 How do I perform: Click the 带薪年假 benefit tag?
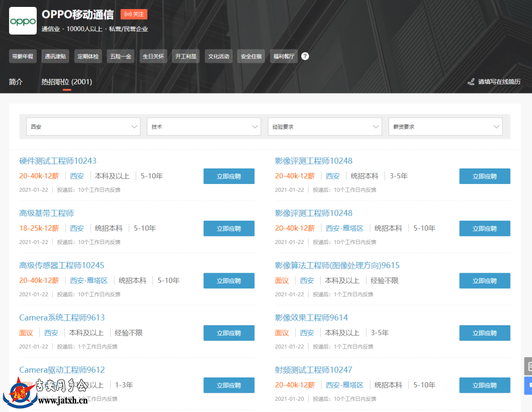(23, 56)
